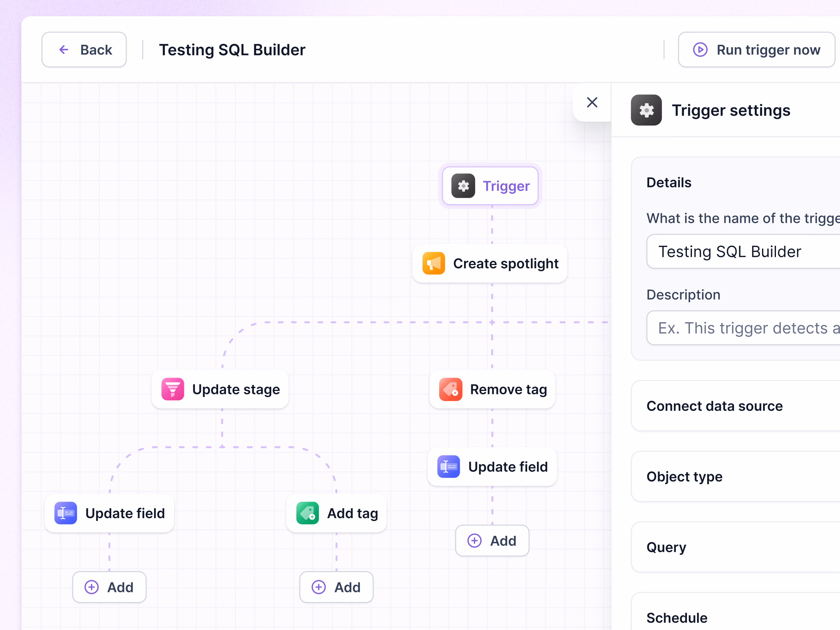
Task: Click the gear icon beside Trigger settings
Action: (646, 110)
